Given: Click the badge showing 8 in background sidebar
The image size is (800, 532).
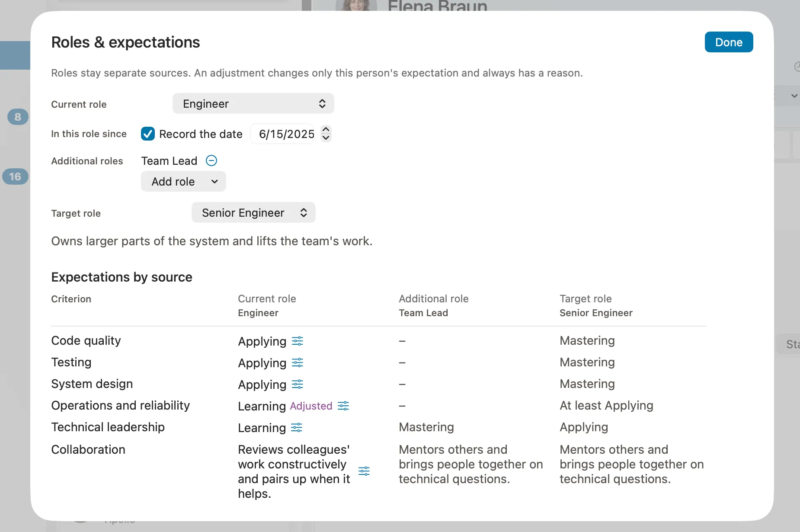Looking at the screenshot, I should (x=18, y=117).
